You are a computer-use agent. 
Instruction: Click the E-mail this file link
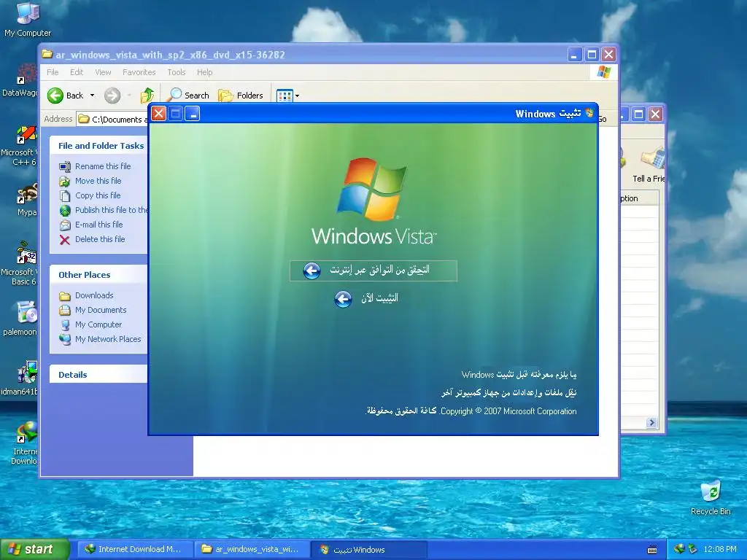[98, 225]
